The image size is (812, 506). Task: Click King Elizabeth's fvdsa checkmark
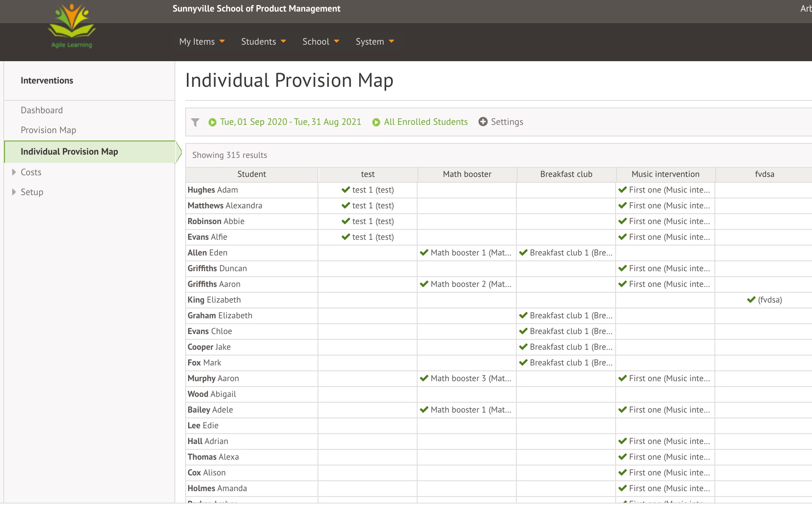point(751,300)
